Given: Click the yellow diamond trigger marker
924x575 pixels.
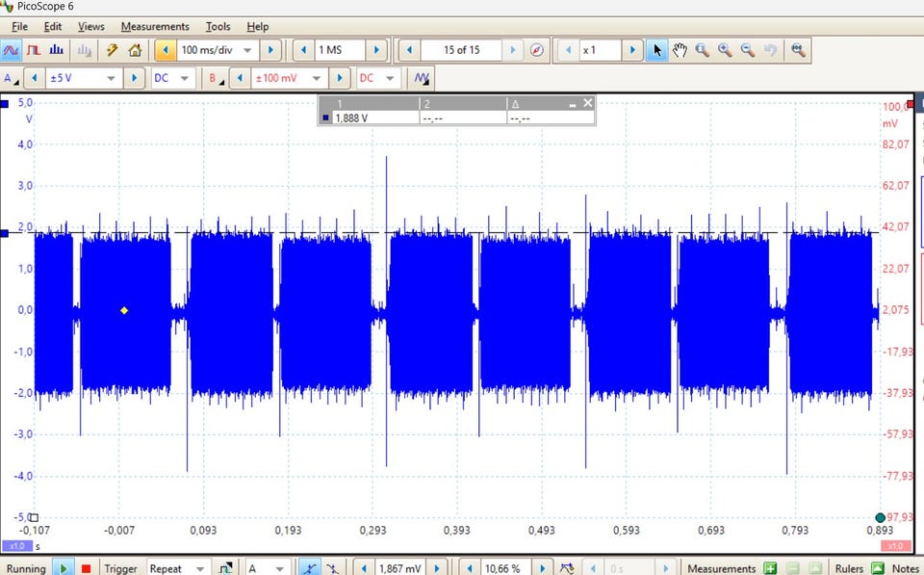Looking at the screenshot, I should 124,310.
